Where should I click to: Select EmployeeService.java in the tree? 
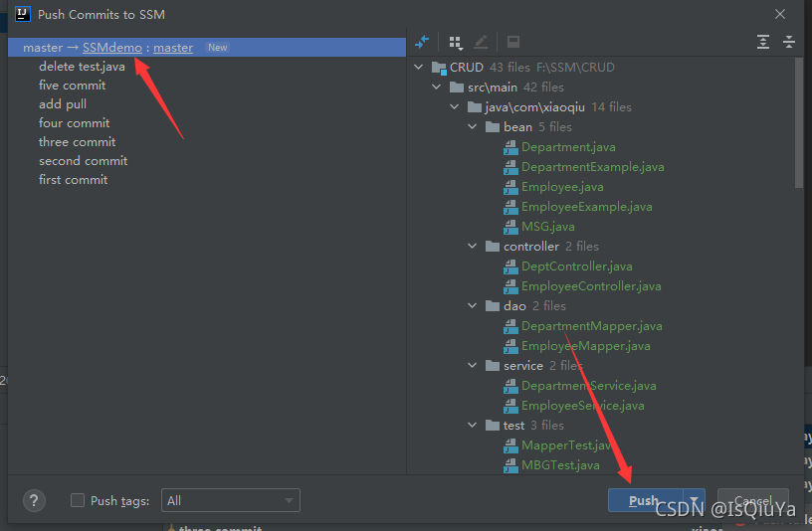(582, 406)
